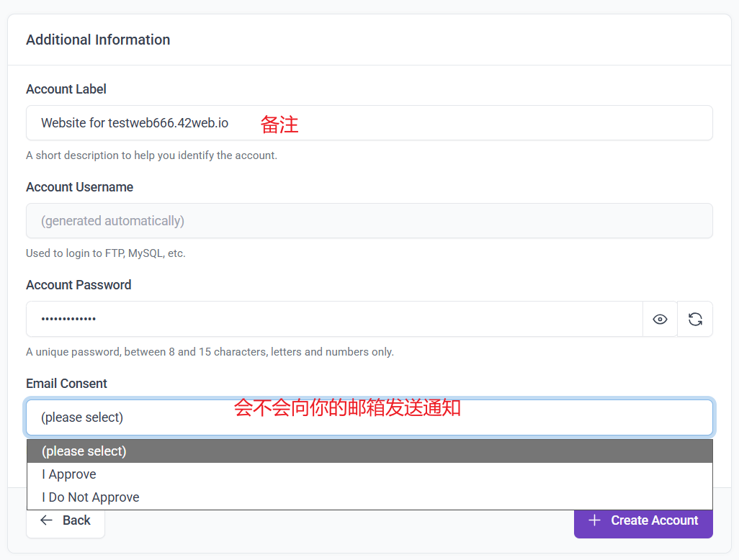This screenshot has width=739, height=560.
Task: Choose the 'I Approve' option
Action: click(x=69, y=474)
